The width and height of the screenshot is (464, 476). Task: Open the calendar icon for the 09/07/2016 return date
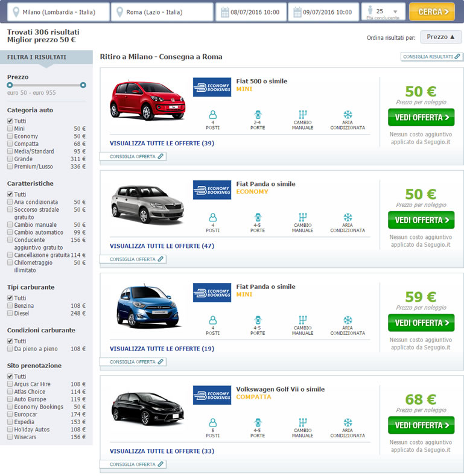click(x=297, y=12)
